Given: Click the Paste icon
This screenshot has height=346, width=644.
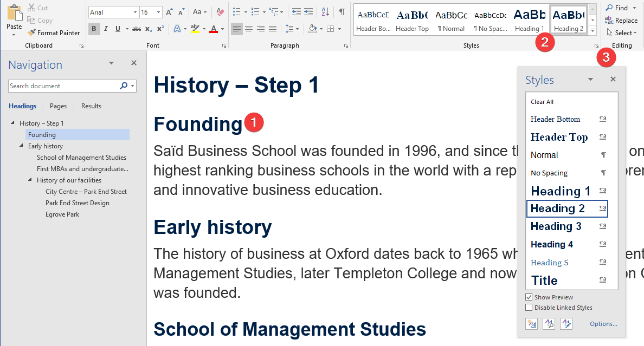Looking at the screenshot, I should 15,13.
